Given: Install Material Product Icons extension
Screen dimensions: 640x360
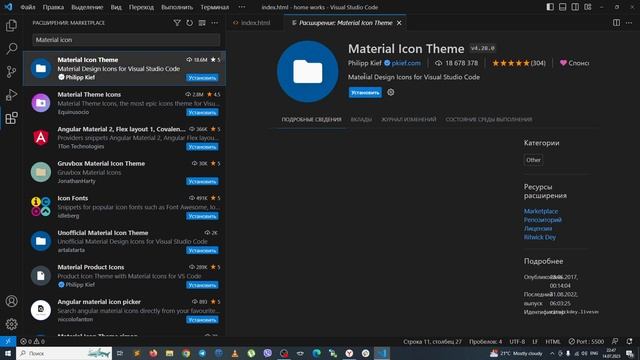Looking at the screenshot, I should 202,285.
